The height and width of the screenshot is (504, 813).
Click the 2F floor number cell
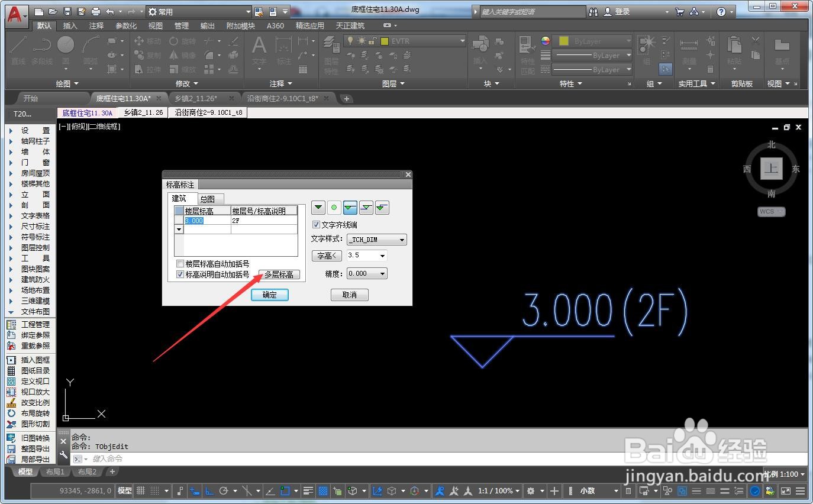point(264,220)
